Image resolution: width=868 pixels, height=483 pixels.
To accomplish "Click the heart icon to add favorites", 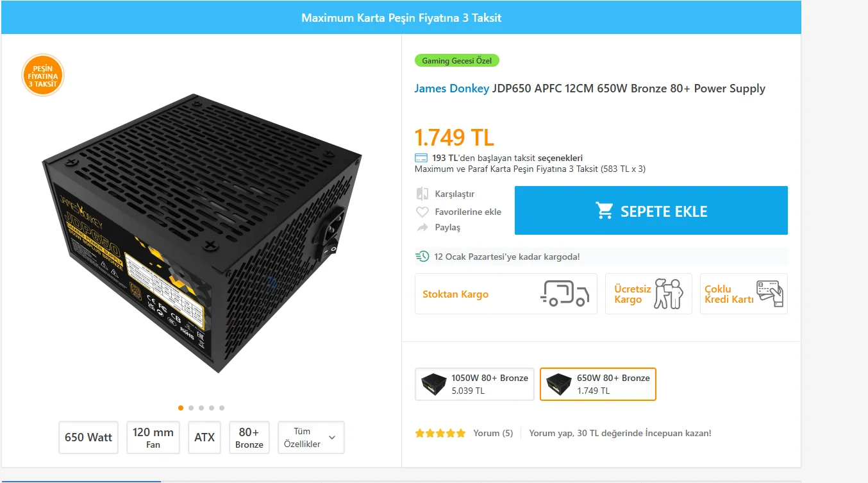I will pyautogui.click(x=422, y=212).
